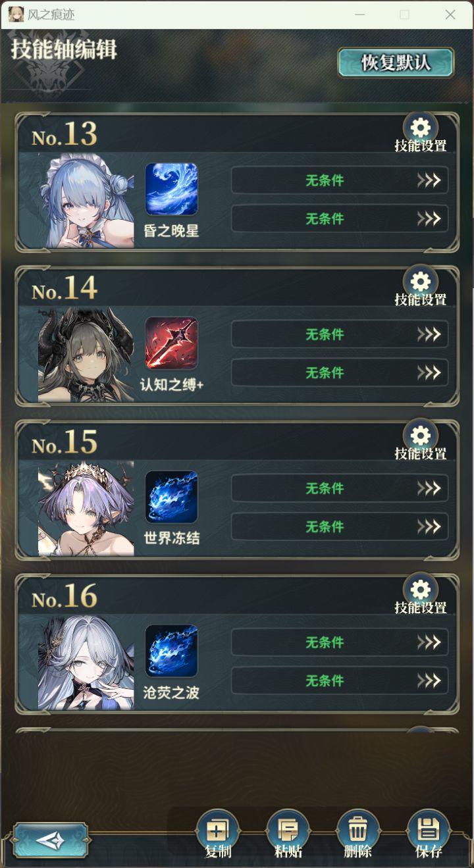Viewport: 474px width, 868px height.
Task: Click the 删除 trash icon
Action: tap(358, 830)
